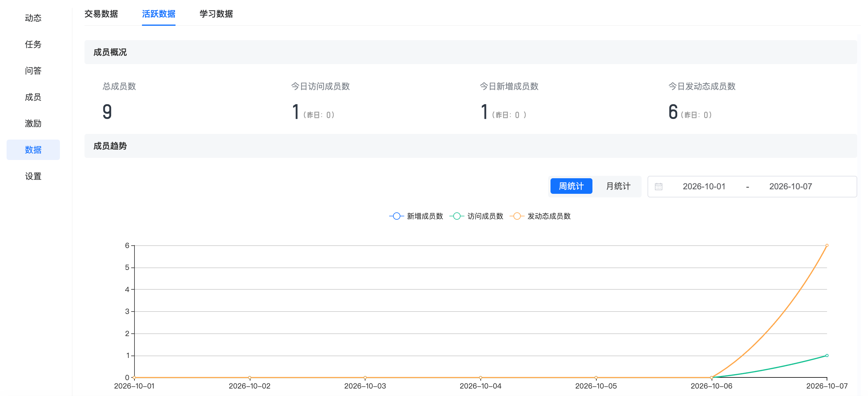Select 成员 in the sidebar
The width and height of the screenshot is (868, 396).
(x=33, y=97)
